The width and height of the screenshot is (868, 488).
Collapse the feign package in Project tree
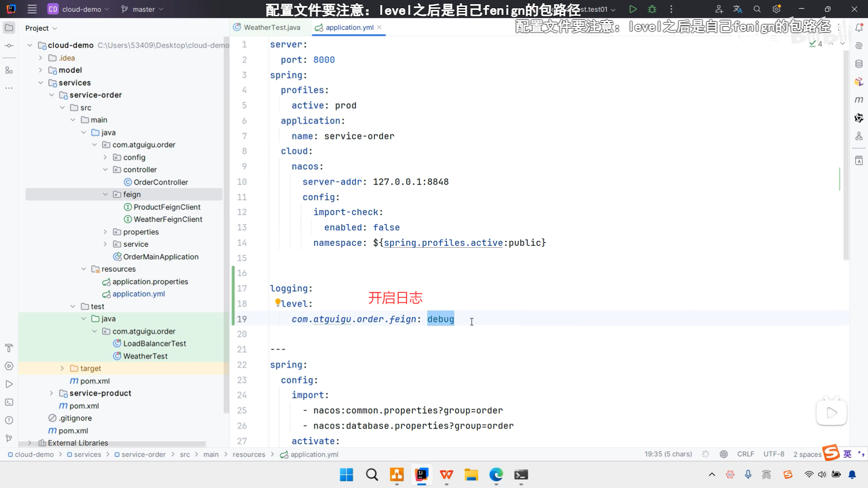pyautogui.click(x=105, y=194)
